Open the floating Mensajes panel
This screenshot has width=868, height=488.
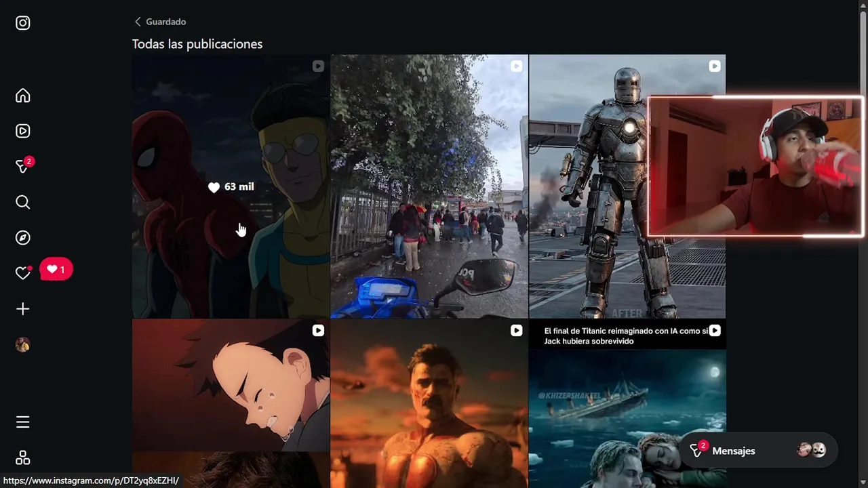[x=758, y=451]
